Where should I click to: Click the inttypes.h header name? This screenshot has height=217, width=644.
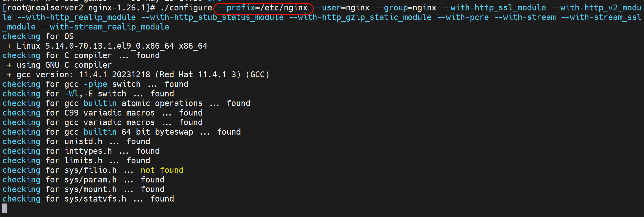coord(88,151)
